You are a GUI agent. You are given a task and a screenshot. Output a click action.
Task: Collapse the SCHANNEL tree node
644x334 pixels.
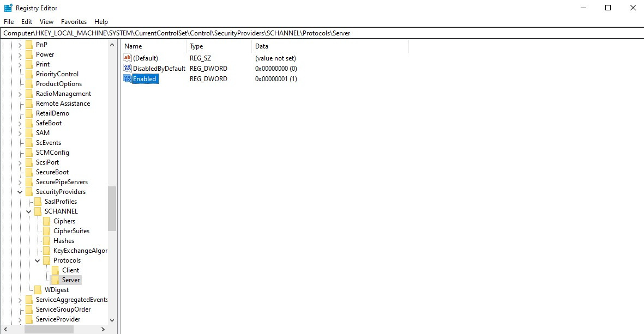29,211
